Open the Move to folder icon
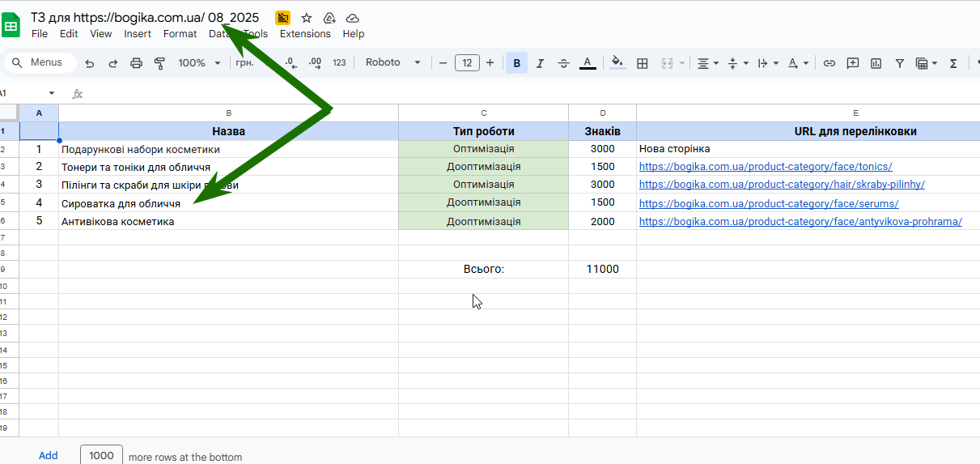Viewport: 980px width, 464px height. (x=329, y=18)
